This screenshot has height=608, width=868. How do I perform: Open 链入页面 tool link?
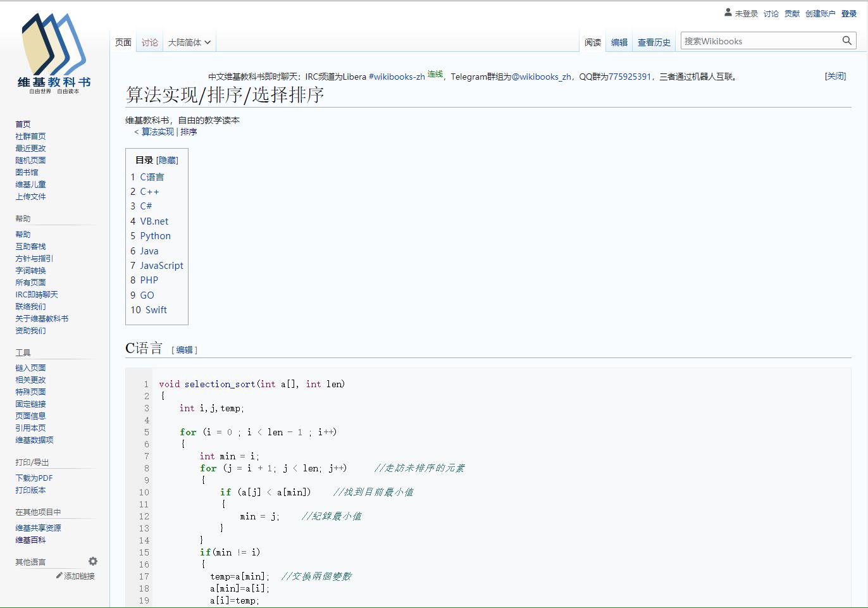pos(30,368)
